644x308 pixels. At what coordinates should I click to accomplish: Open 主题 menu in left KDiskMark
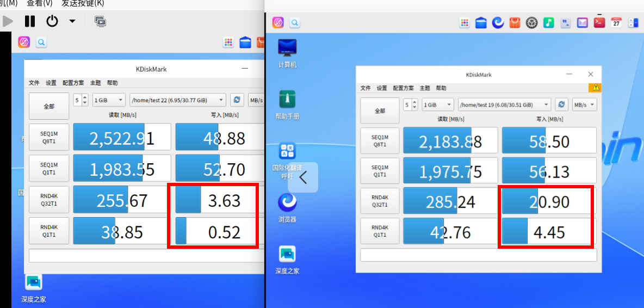(x=95, y=83)
